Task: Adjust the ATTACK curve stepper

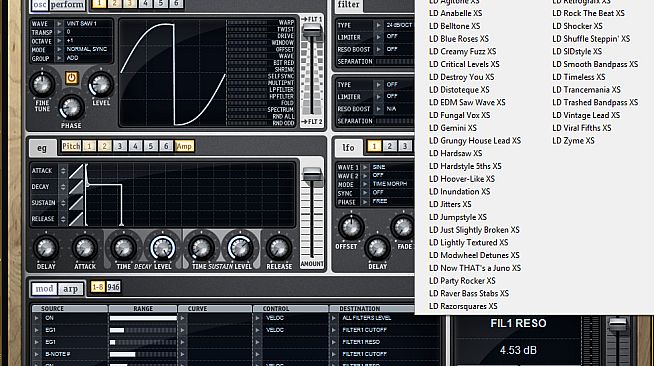Action: [x=63, y=171]
